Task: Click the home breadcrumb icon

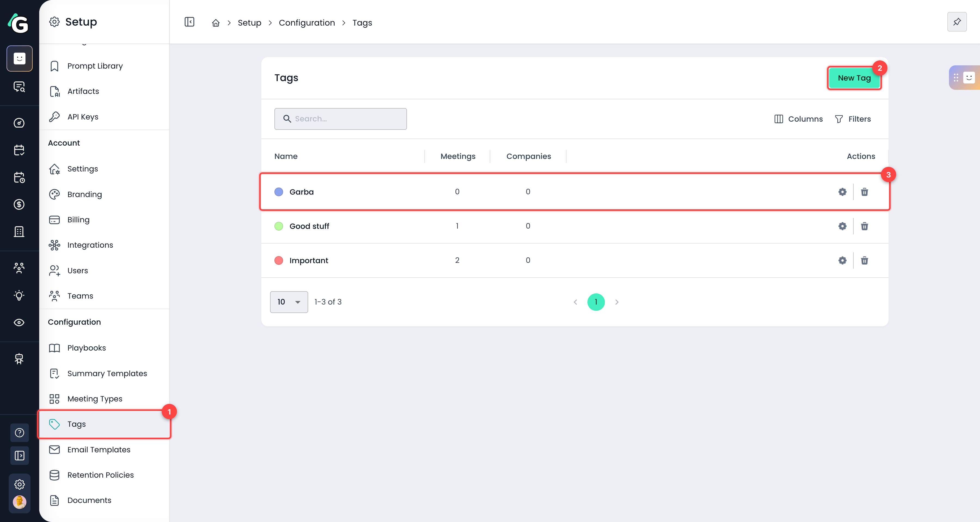Action: click(x=216, y=23)
